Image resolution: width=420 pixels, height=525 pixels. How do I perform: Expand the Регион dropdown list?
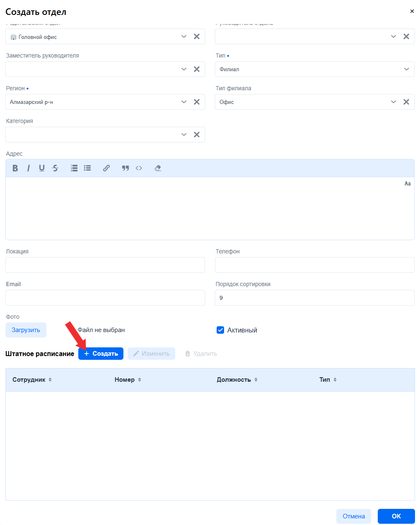(184, 102)
